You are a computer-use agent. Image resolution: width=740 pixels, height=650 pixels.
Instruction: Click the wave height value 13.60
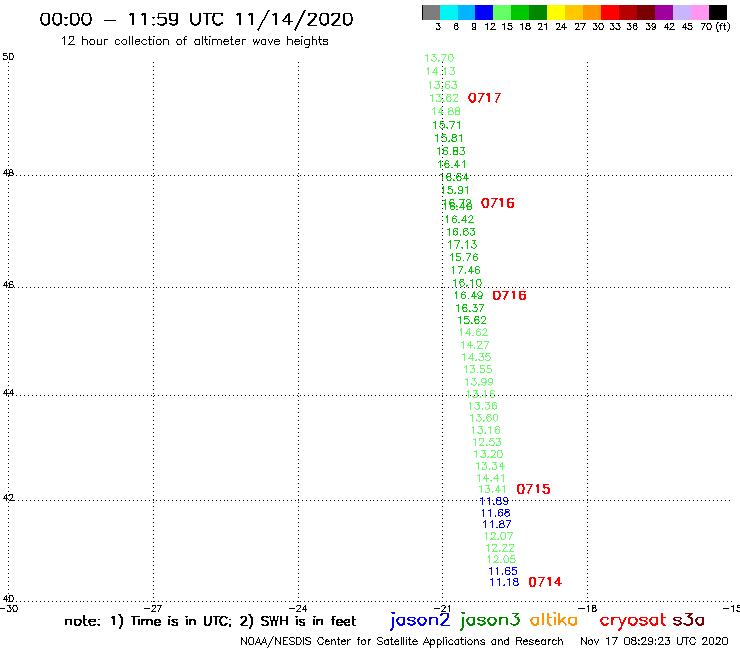point(484,418)
